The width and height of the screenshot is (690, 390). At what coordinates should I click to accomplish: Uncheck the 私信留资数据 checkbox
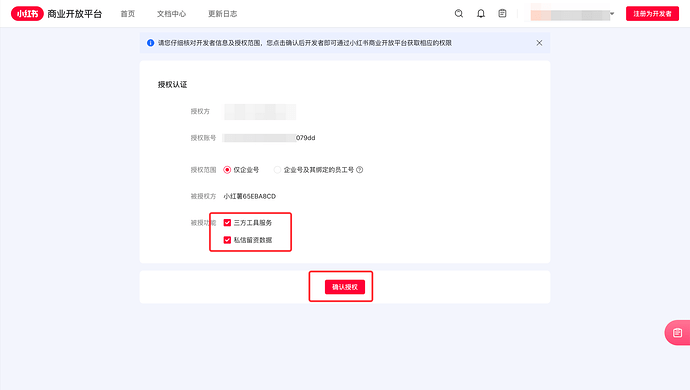227,239
